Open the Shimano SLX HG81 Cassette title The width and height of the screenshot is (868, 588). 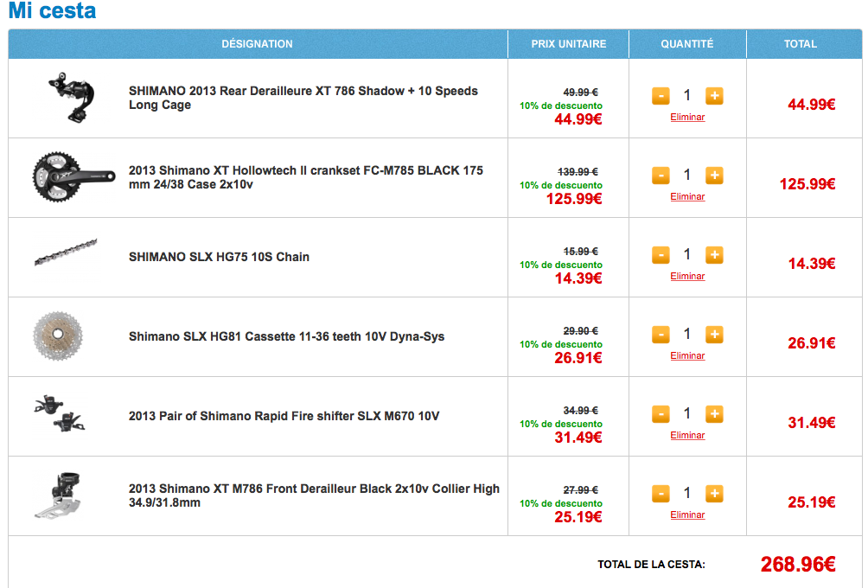tap(287, 336)
